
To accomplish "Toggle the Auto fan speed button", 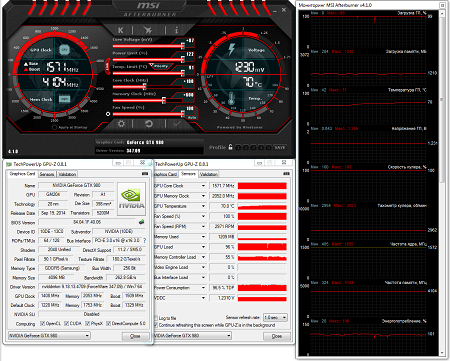I will coord(192,118).
